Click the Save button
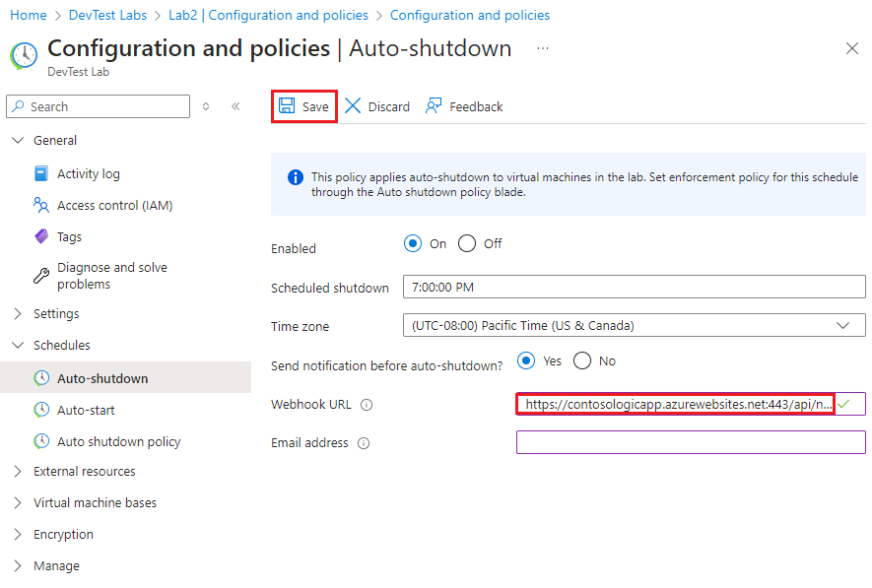 click(x=303, y=105)
